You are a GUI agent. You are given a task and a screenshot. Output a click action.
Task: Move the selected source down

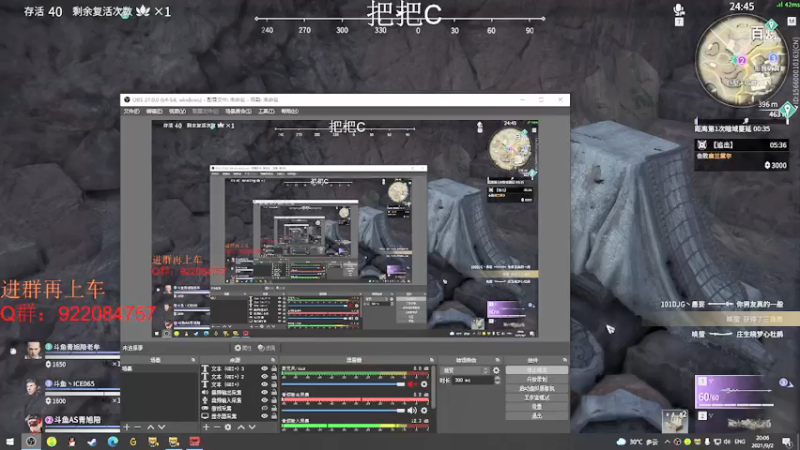(252, 427)
